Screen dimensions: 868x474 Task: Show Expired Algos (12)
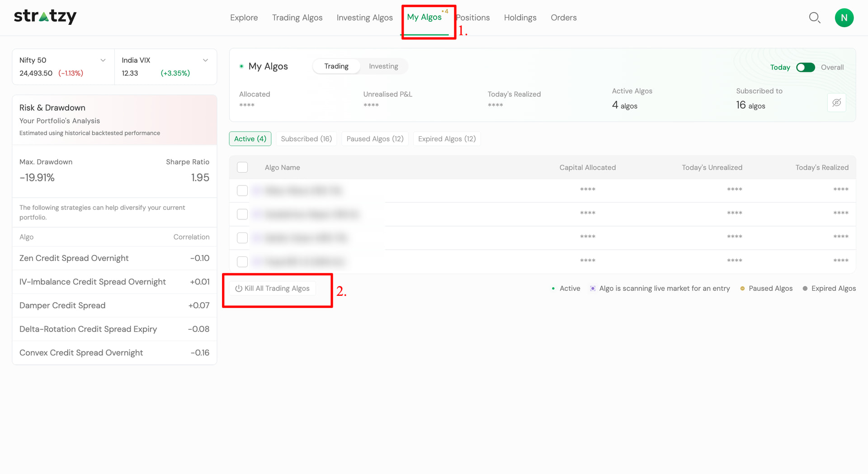pos(447,139)
